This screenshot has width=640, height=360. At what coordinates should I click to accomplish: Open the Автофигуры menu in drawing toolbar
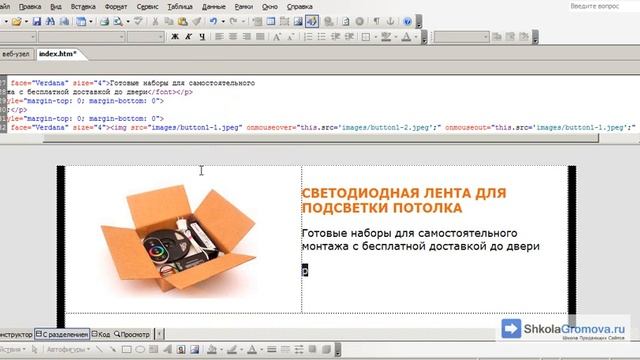[x=68, y=350]
